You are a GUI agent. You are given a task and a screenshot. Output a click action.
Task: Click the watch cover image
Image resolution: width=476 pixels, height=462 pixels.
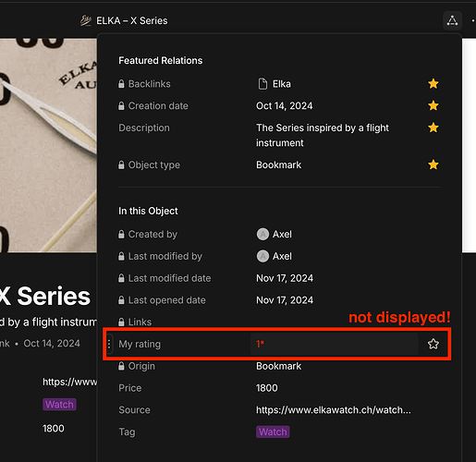point(48,145)
